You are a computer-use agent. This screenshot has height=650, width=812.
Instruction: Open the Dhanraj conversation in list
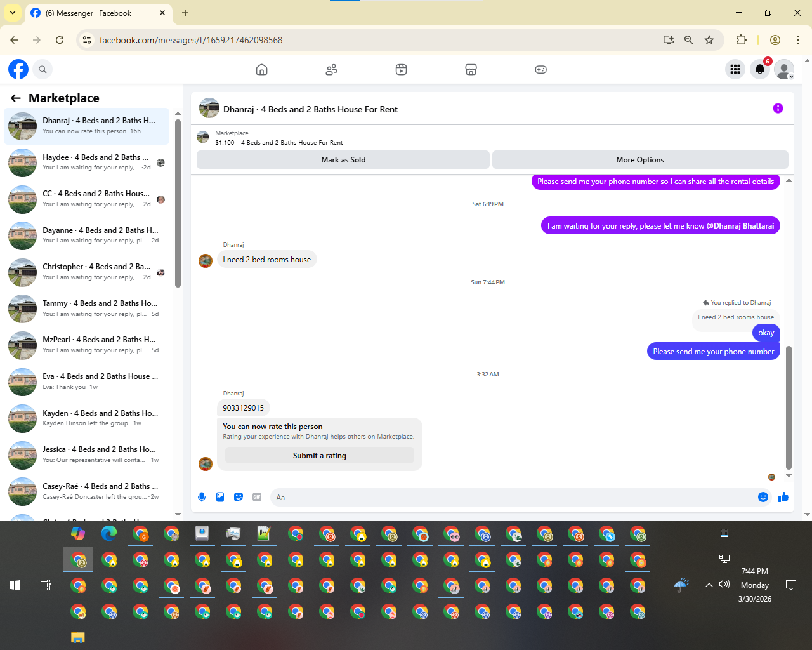tap(87, 126)
